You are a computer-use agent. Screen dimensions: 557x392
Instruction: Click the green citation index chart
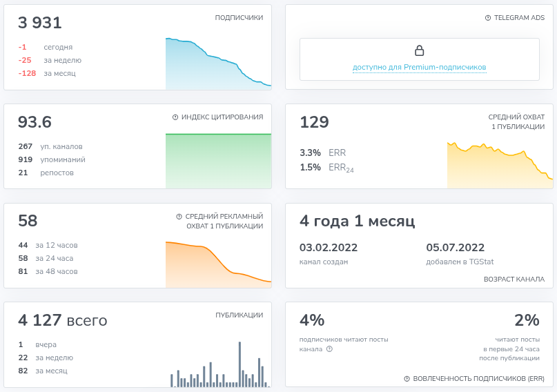tap(219, 161)
